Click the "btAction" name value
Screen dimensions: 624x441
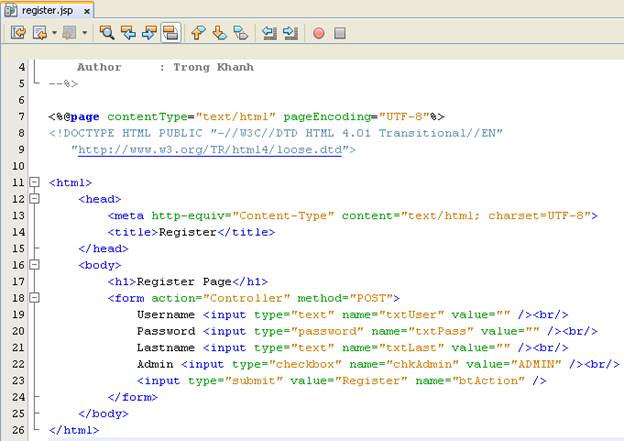(489, 381)
